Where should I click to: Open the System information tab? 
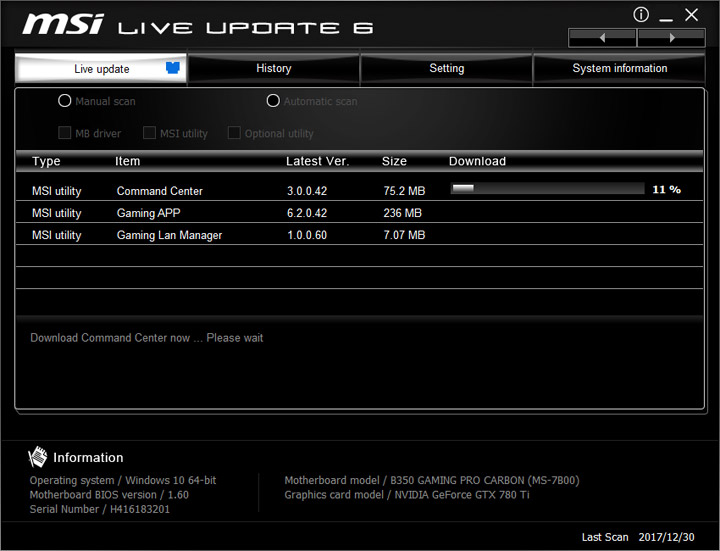(619, 68)
